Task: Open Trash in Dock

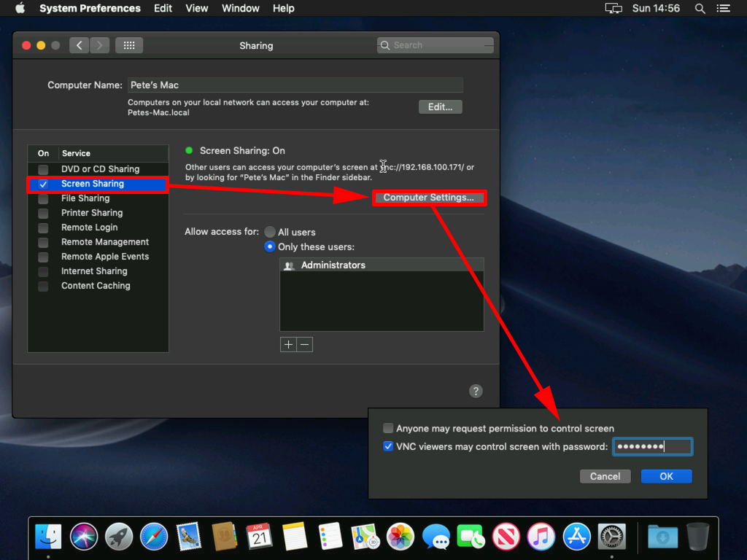Action: (698, 536)
